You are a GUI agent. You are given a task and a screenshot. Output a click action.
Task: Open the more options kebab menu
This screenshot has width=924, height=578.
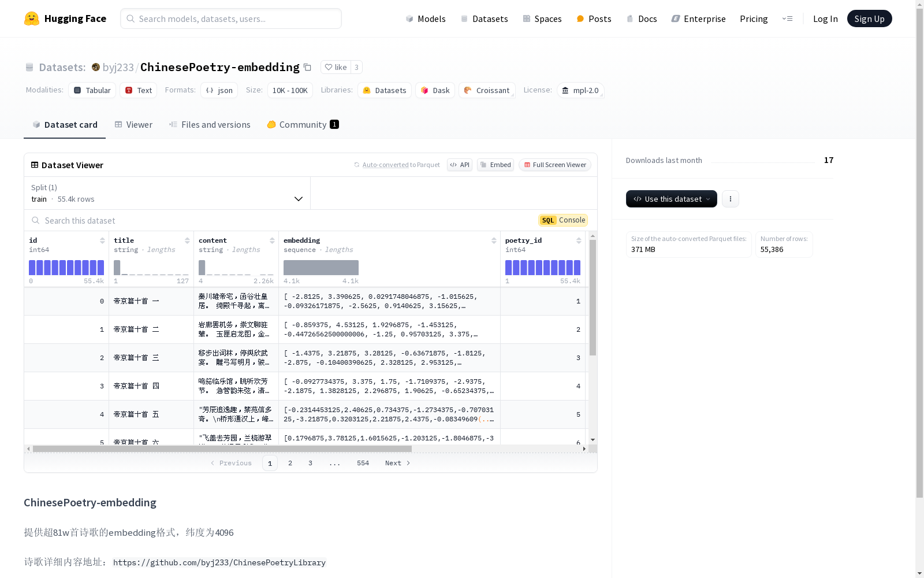point(731,199)
